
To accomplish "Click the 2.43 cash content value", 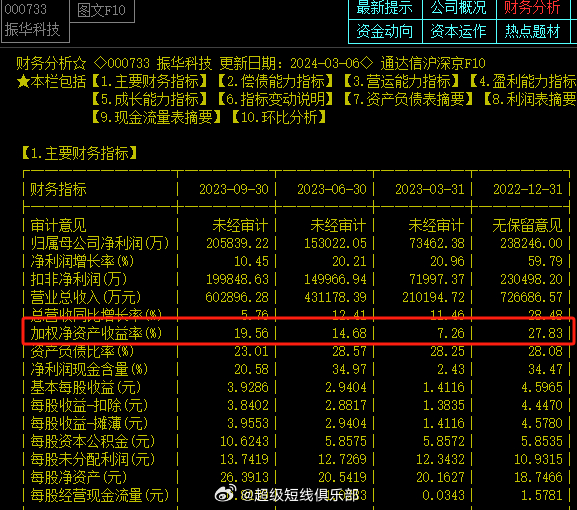I will click(x=451, y=369).
